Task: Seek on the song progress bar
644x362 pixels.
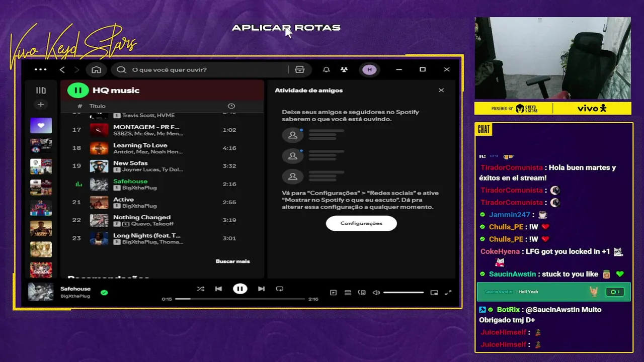Action: [x=240, y=299]
